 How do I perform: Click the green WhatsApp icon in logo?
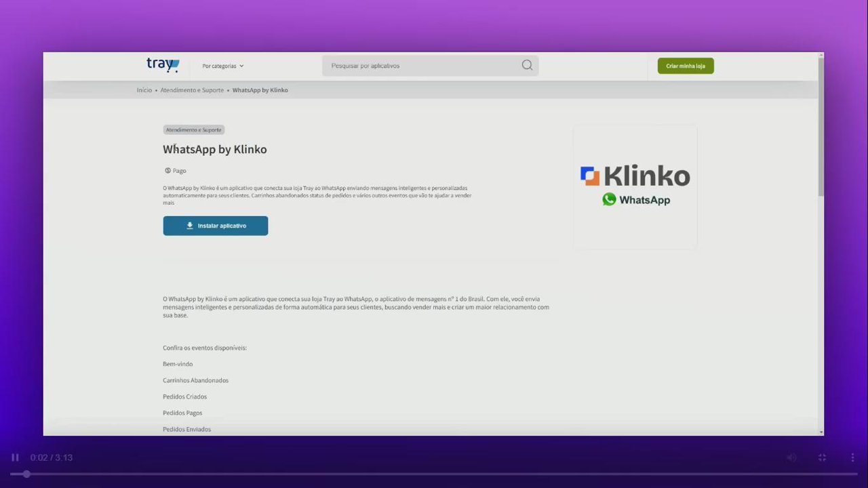coord(609,199)
